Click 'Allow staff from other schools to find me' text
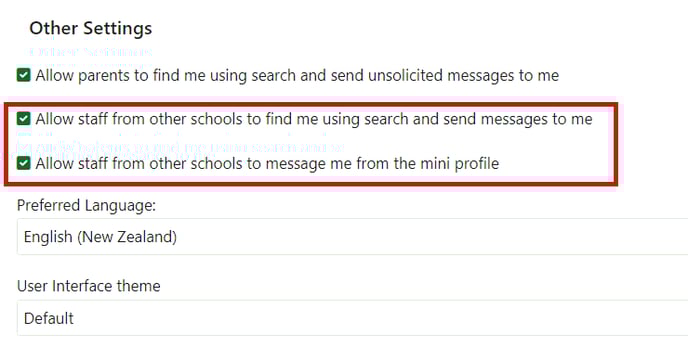Screen dimensions: 688x360 (x=177, y=119)
